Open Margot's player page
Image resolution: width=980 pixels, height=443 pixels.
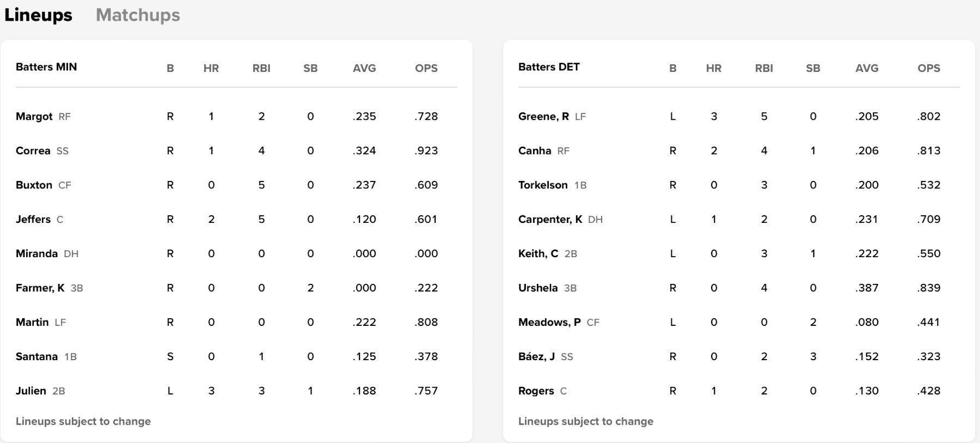point(34,117)
